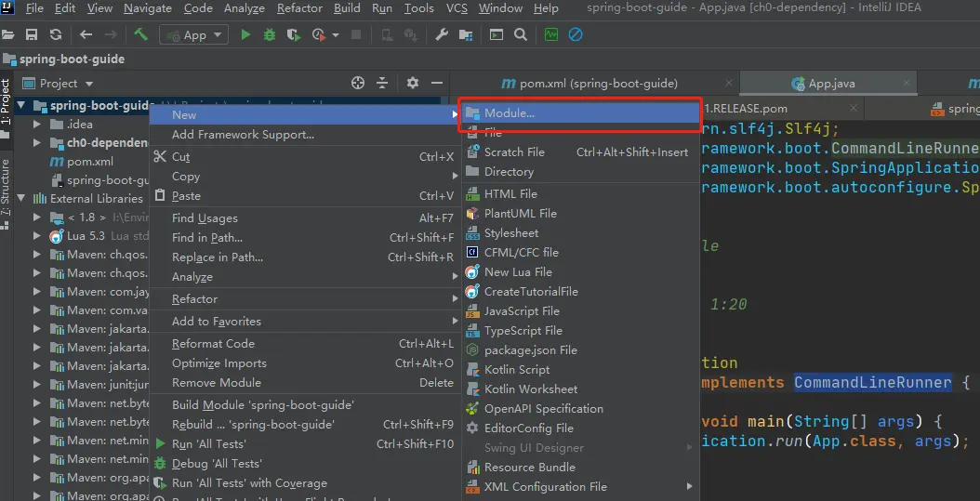Screen dimensions: 980x501
Task: Click the Synchronize refresh icon
Action: (x=56, y=35)
